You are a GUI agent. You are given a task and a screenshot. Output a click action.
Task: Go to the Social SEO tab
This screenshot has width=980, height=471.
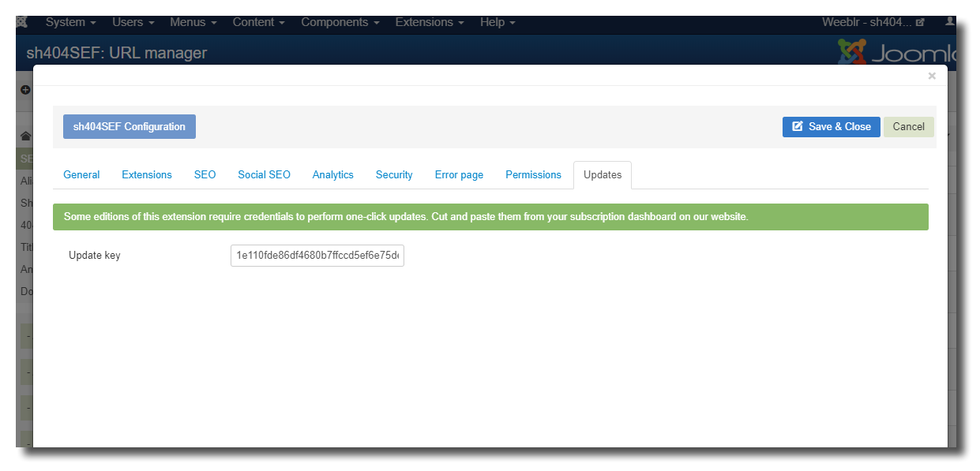click(x=265, y=174)
